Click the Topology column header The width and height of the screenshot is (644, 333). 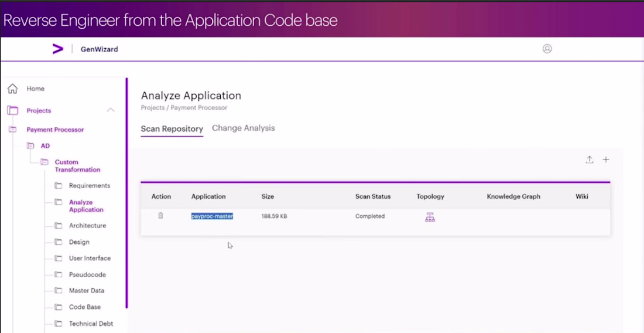tap(430, 196)
